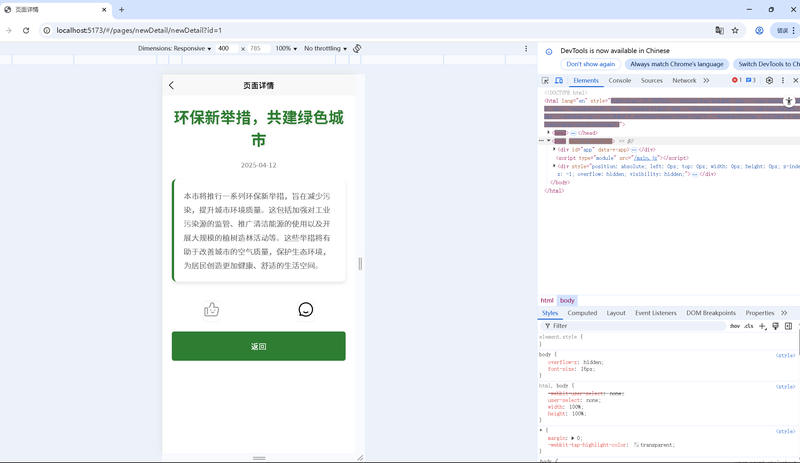Open a new browser tab
This screenshot has height=463, width=800.
[121, 10]
